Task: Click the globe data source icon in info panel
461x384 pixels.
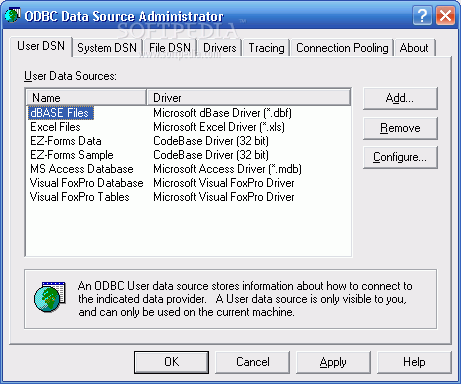Action: coord(50,297)
